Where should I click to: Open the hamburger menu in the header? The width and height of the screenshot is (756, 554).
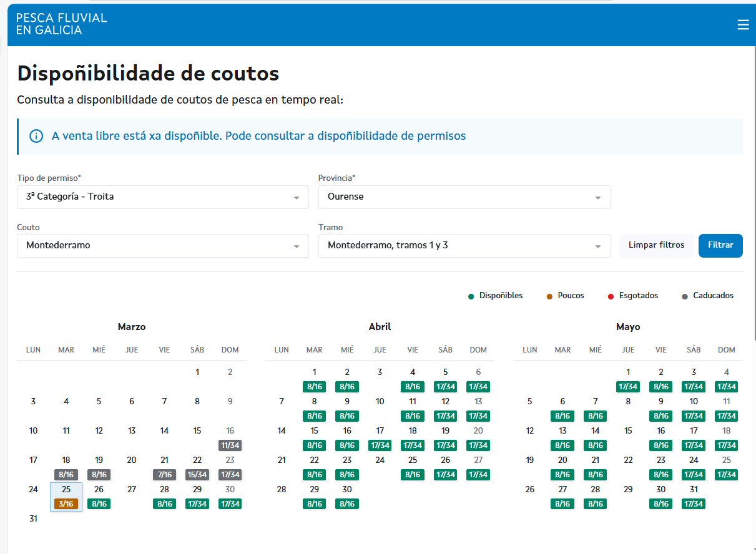(742, 24)
